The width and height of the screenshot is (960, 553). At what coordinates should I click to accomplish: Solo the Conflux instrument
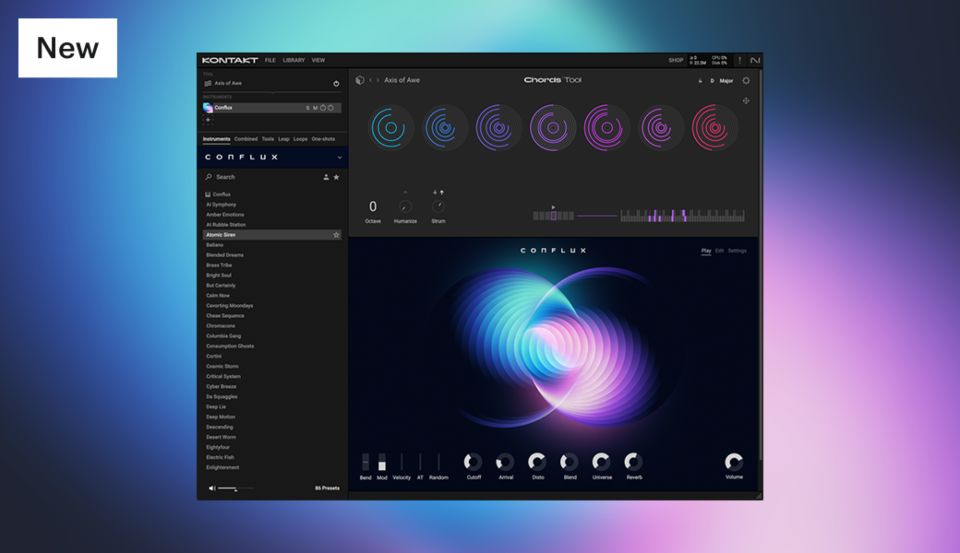tap(307, 108)
